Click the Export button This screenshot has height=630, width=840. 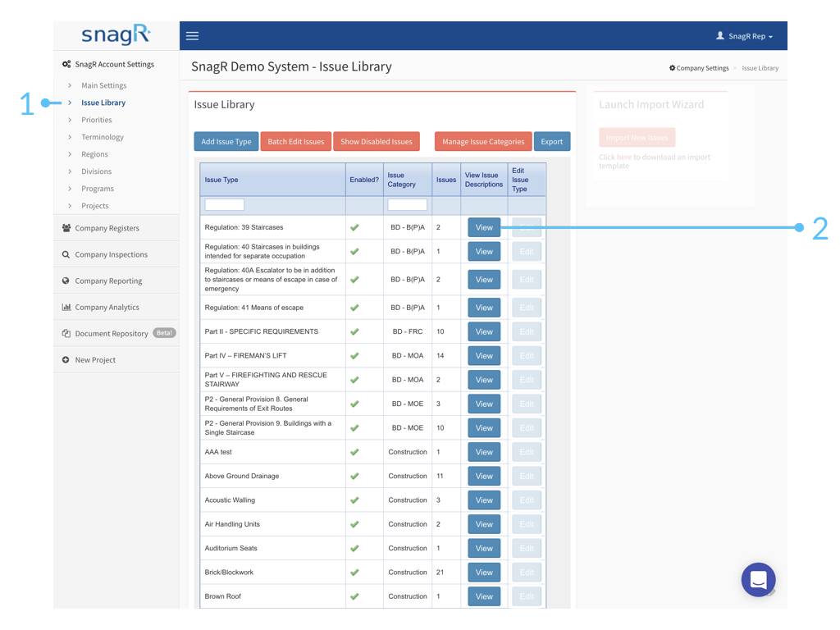pyautogui.click(x=552, y=141)
